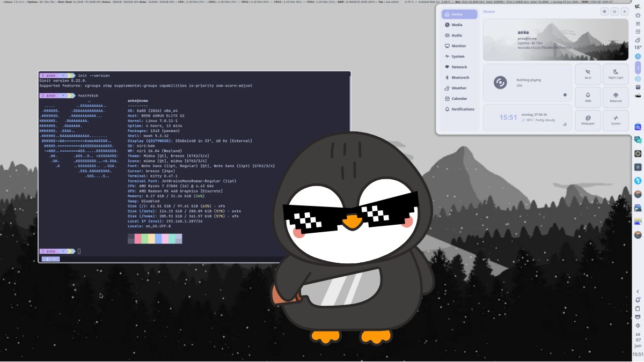Click the weather cloud icon in side bar
The image size is (644, 362).
pos(638,40)
